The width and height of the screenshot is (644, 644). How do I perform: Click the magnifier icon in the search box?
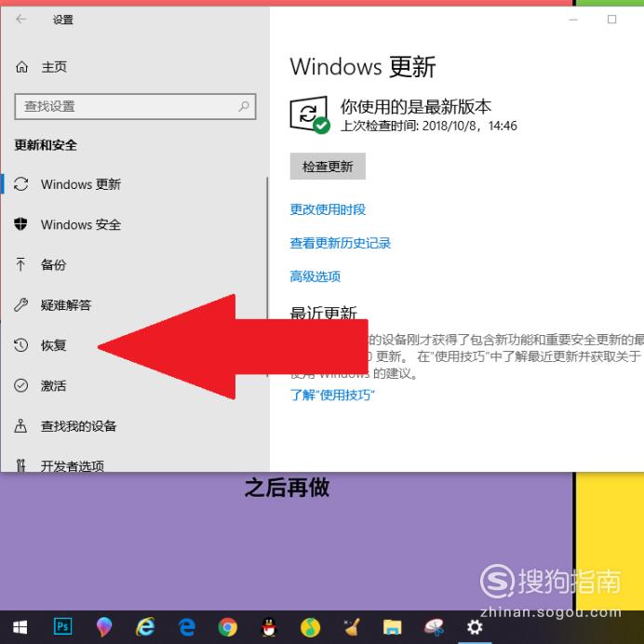[244, 106]
